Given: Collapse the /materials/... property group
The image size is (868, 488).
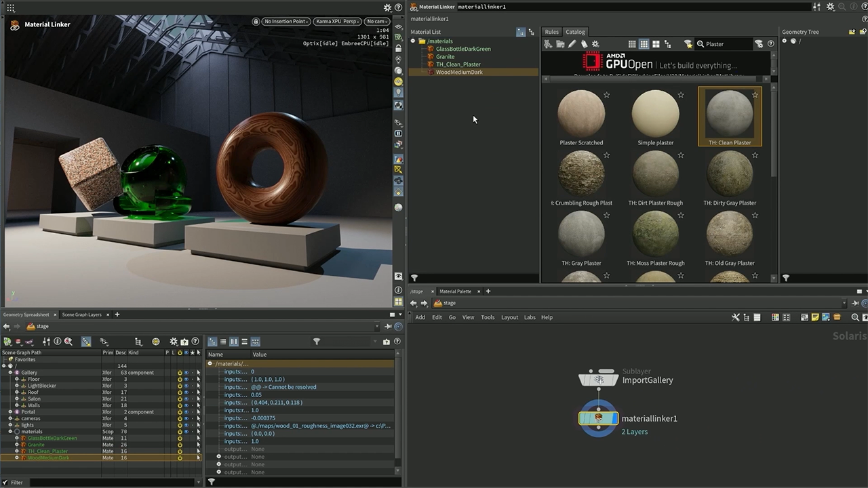Looking at the screenshot, I should (210, 364).
